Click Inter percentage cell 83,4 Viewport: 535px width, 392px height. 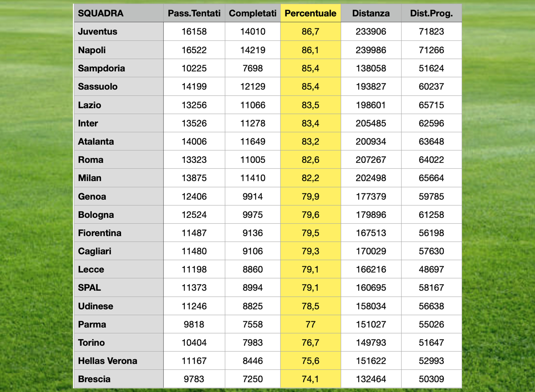[x=311, y=123]
